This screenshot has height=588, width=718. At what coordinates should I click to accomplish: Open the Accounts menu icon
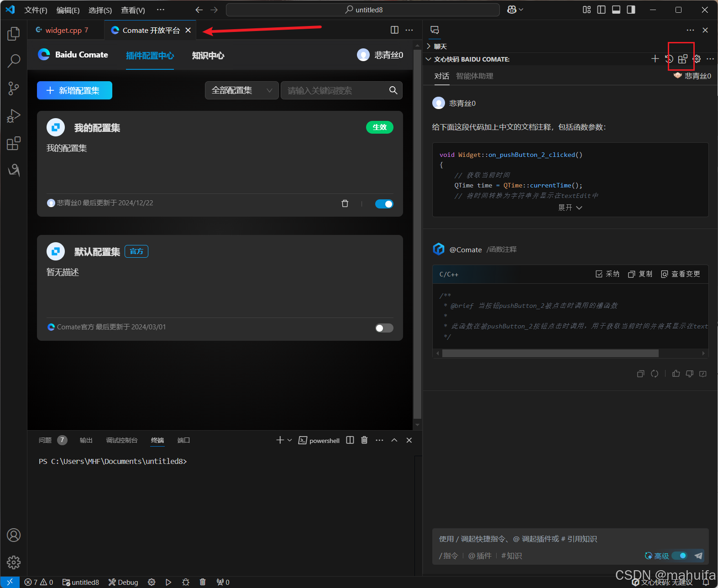[x=14, y=535]
